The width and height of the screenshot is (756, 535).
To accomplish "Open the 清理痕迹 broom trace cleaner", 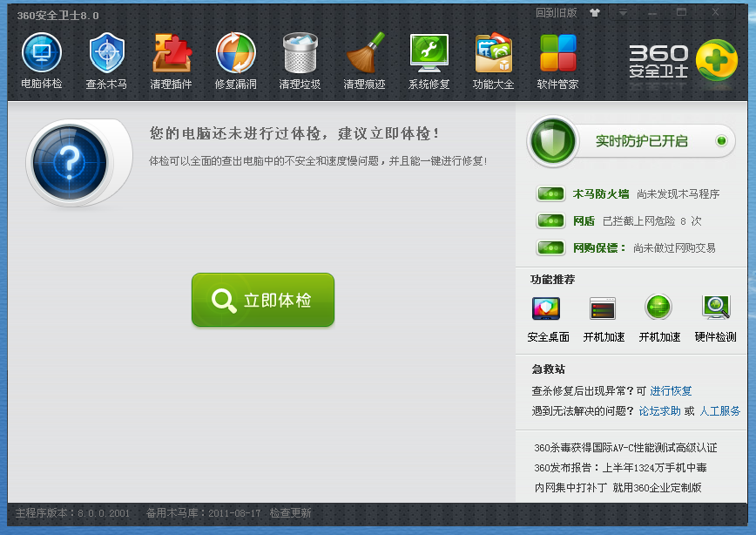I will point(364,61).
